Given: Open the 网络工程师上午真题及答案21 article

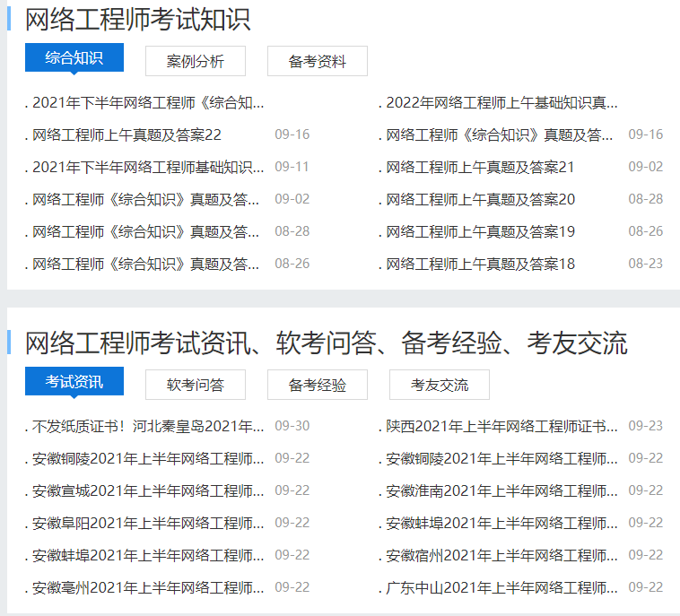Looking at the screenshot, I should point(480,168).
